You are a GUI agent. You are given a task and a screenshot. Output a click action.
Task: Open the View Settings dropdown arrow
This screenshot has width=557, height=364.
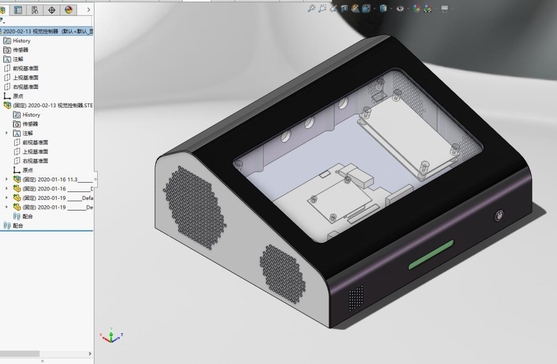tap(453, 9)
